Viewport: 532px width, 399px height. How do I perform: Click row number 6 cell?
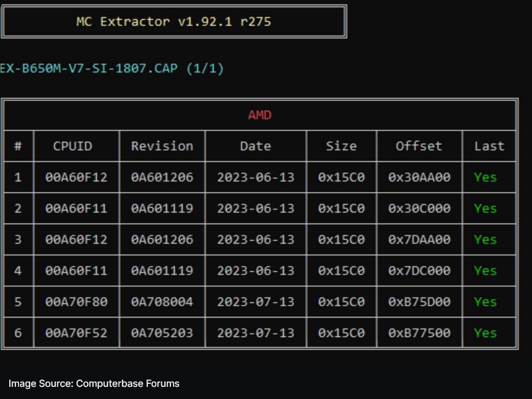click(18, 333)
